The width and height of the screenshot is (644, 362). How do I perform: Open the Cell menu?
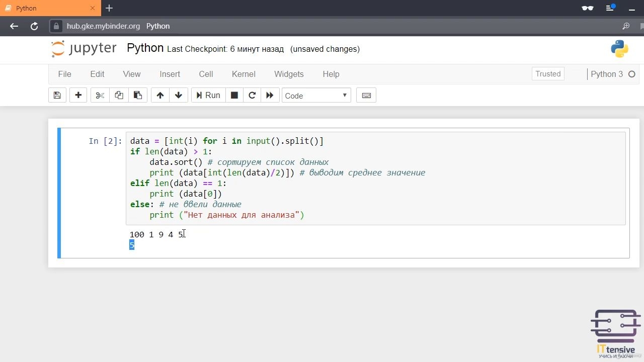click(206, 74)
